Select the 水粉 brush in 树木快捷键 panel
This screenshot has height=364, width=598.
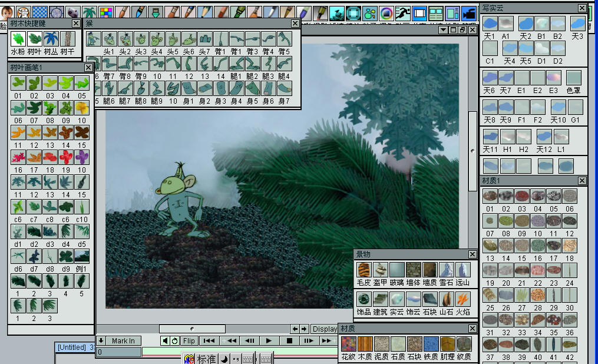click(x=18, y=39)
